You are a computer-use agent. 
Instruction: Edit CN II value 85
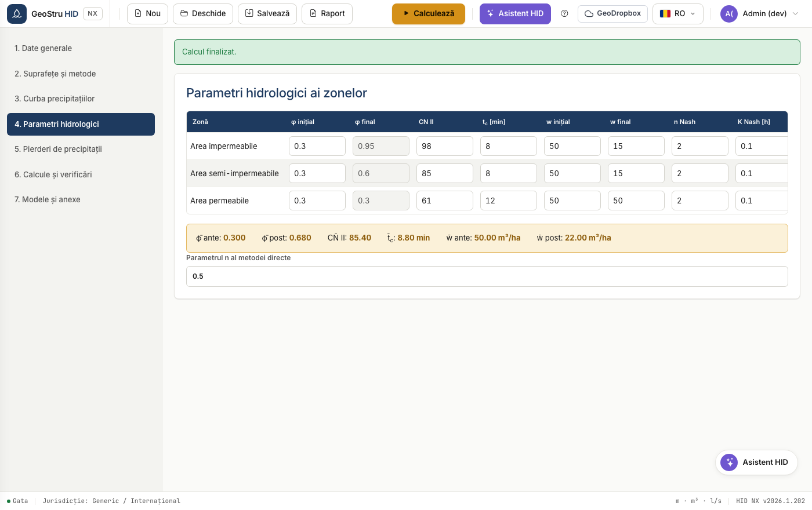pyautogui.click(x=445, y=173)
